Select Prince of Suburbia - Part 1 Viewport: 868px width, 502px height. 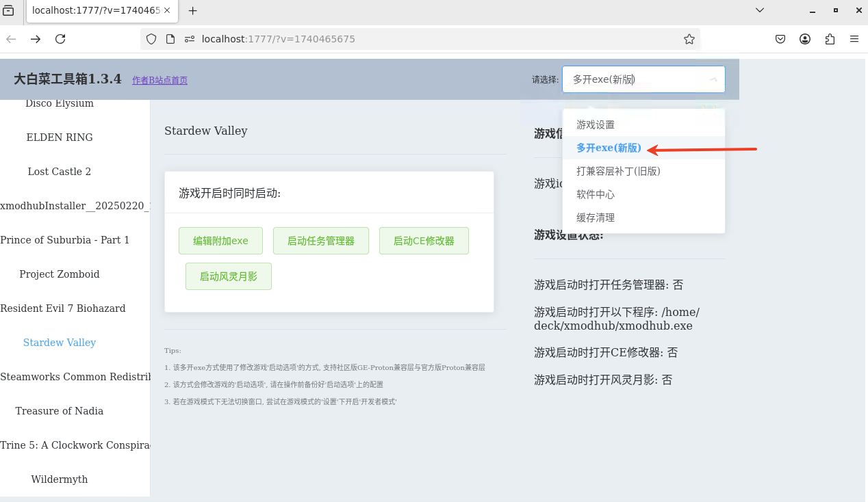[65, 240]
